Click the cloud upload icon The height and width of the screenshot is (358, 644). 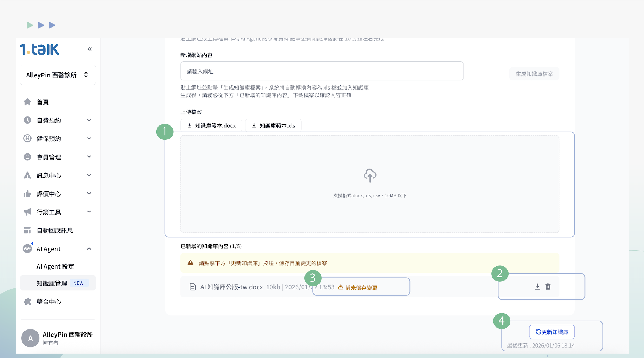pos(370,175)
